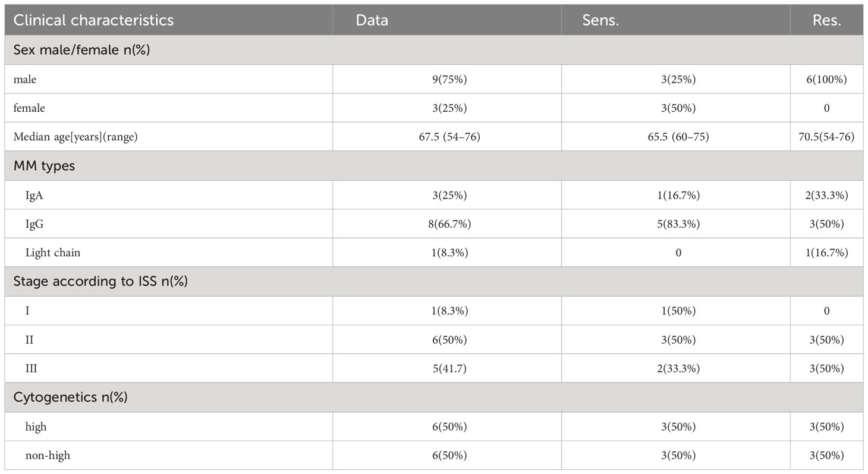Select the Stage according to ISS section heading
The width and height of the screenshot is (868, 474).
pos(100,282)
